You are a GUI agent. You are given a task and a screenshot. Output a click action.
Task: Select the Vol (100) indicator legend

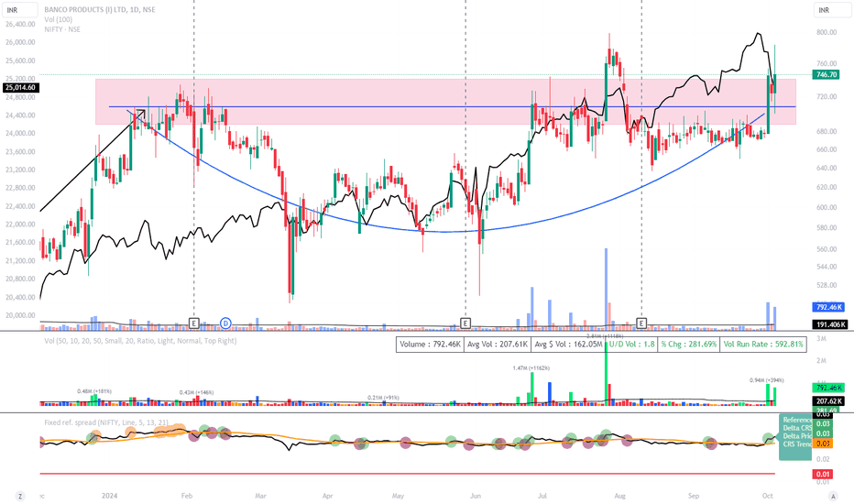59,19
